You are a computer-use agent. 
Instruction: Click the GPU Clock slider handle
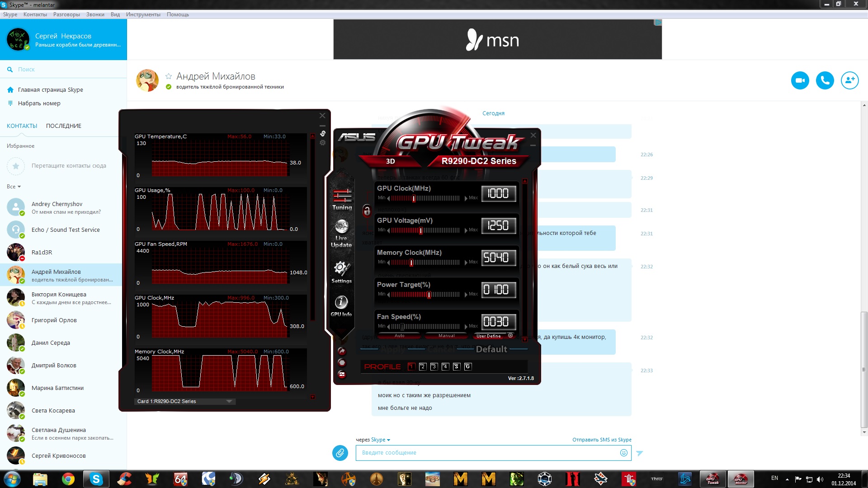(413, 198)
